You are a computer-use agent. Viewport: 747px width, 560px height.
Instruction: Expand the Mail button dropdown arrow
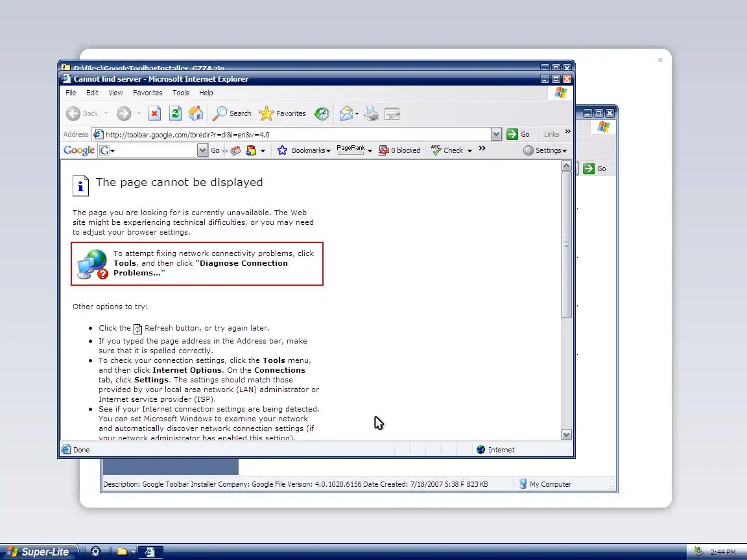pyautogui.click(x=357, y=113)
